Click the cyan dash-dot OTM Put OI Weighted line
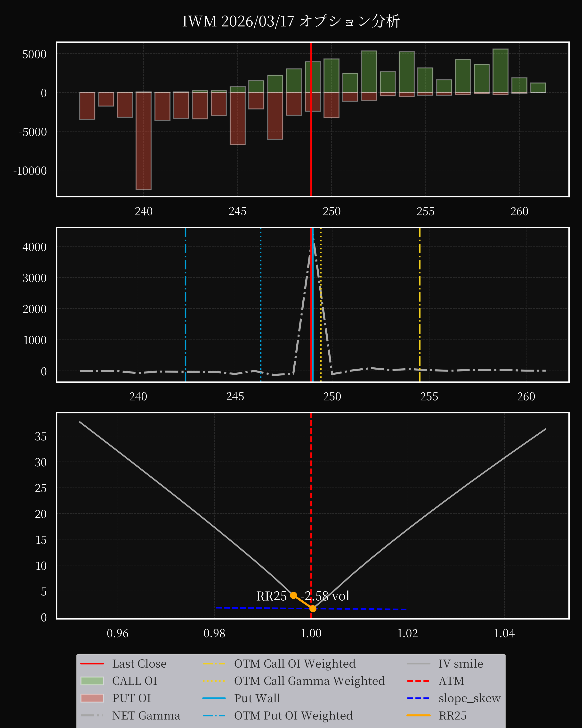 point(186,305)
